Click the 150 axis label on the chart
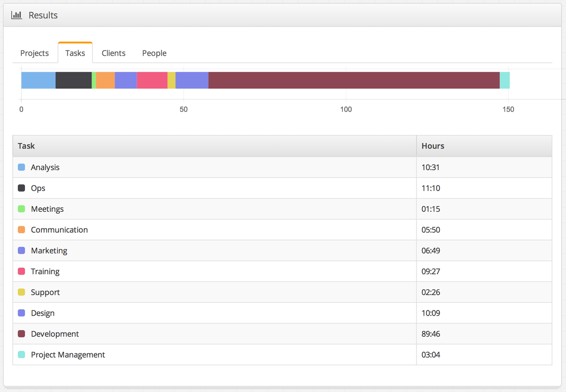The image size is (566, 392). click(508, 109)
